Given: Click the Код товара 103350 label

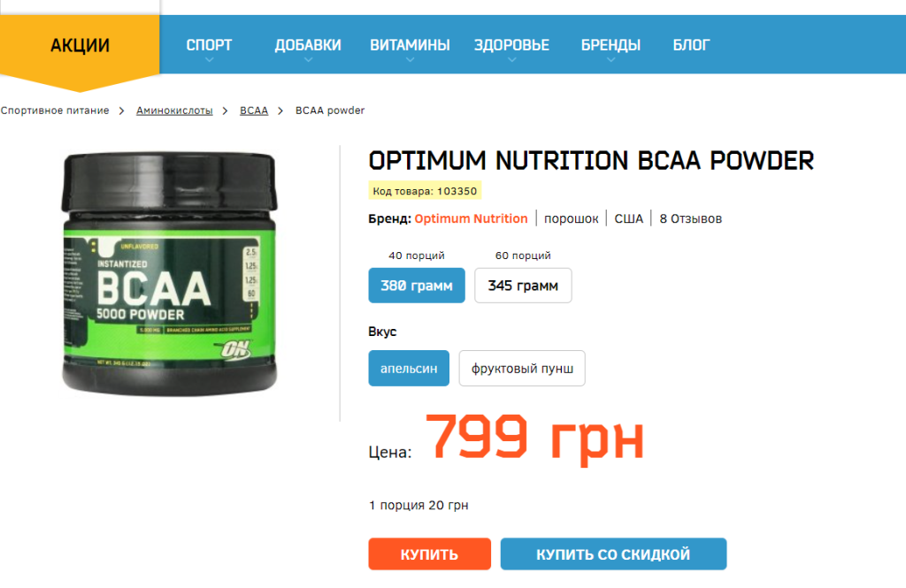Looking at the screenshot, I should tap(425, 191).
